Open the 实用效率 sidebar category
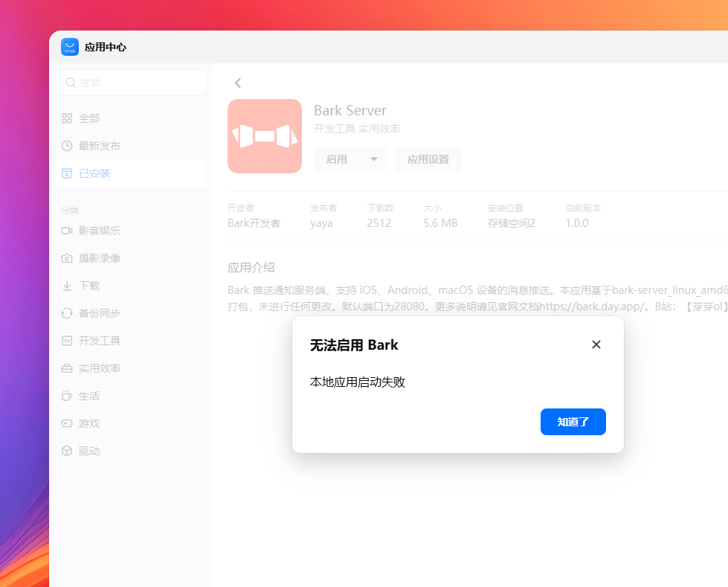 tap(130, 368)
